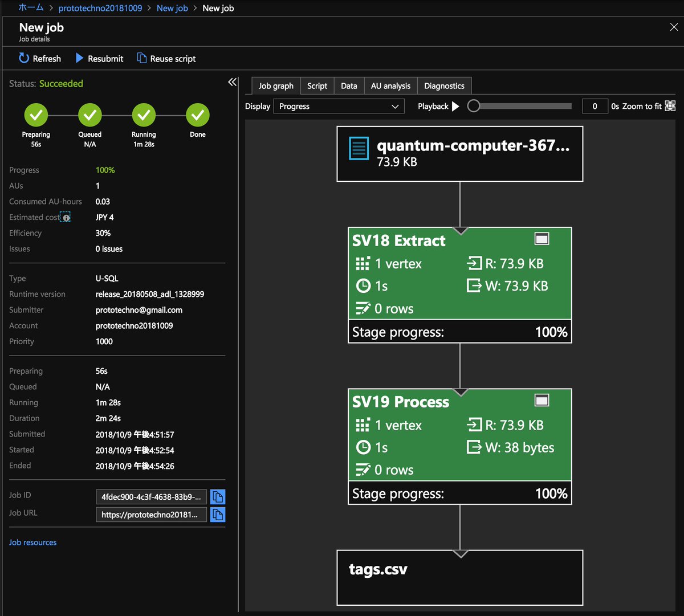Click the Refresh icon in toolbar

tap(24, 58)
